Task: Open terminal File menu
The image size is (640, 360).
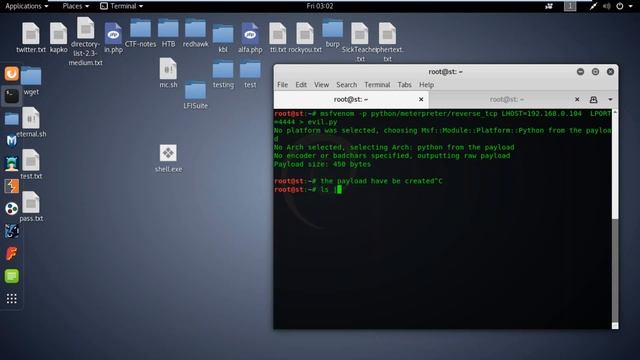Action: click(282, 85)
